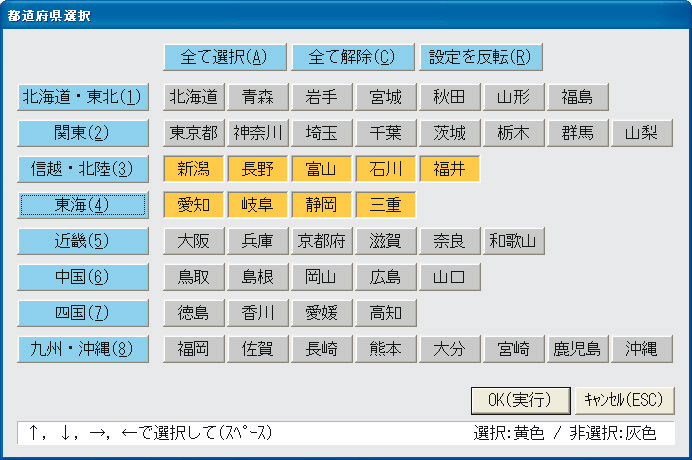Cancel dialog with キャンセル(ESC) button
The height and width of the screenshot is (460, 692).
click(x=624, y=400)
